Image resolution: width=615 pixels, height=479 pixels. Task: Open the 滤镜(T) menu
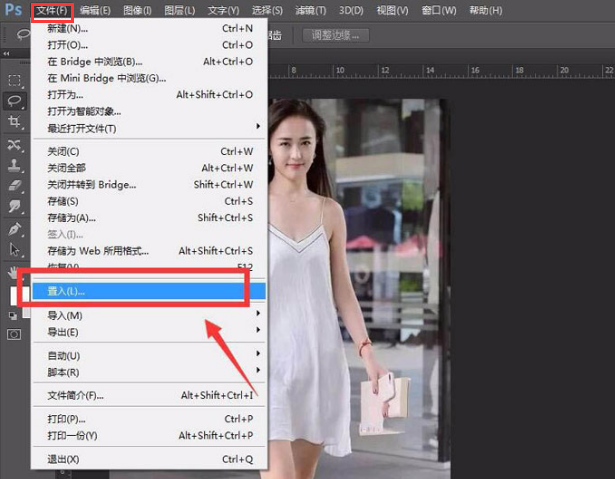[311, 10]
